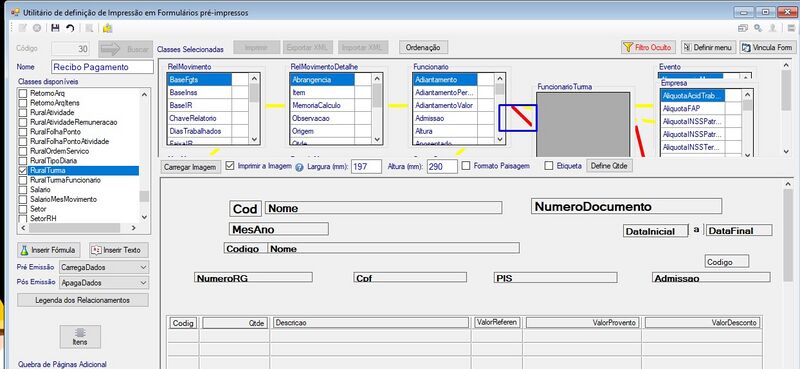Click Vincula Form icon button
Viewport: 800px width, 369px height.
click(x=768, y=47)
